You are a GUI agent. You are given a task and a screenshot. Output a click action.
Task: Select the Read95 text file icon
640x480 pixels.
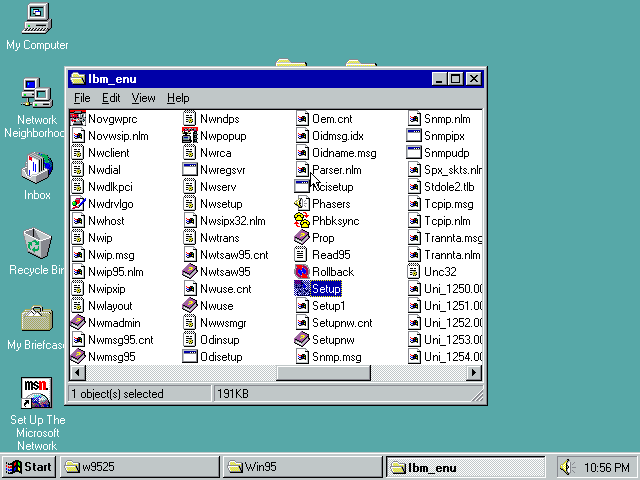(x=301, y=255)
